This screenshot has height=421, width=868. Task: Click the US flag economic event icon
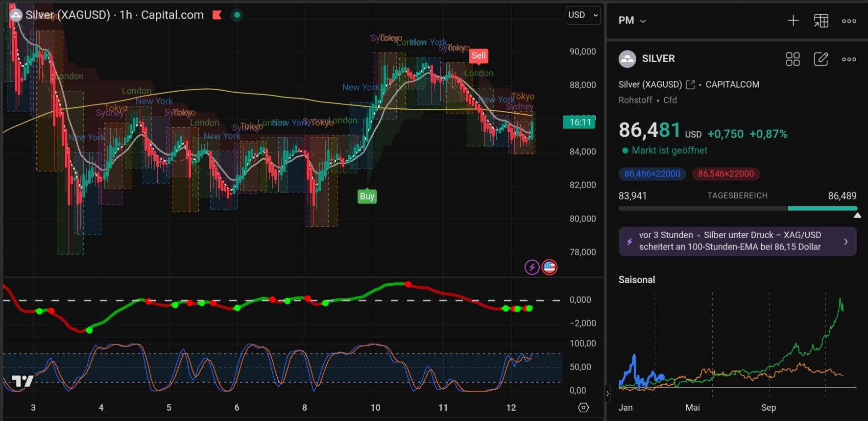click(550, 267)
